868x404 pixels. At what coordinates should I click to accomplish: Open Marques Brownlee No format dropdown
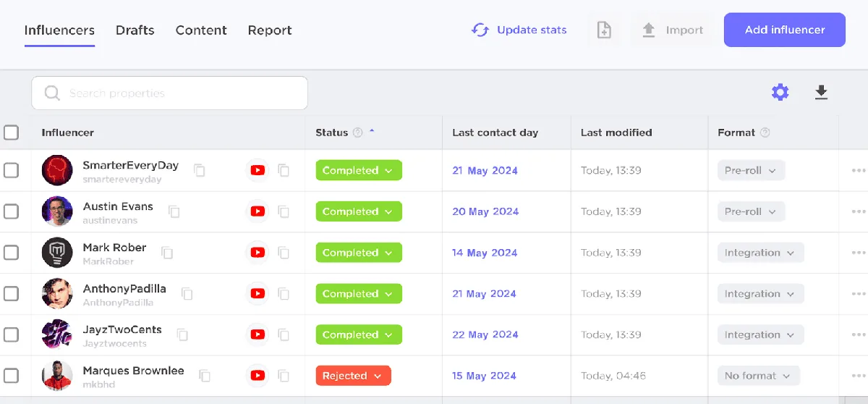(x=759, y=376)
